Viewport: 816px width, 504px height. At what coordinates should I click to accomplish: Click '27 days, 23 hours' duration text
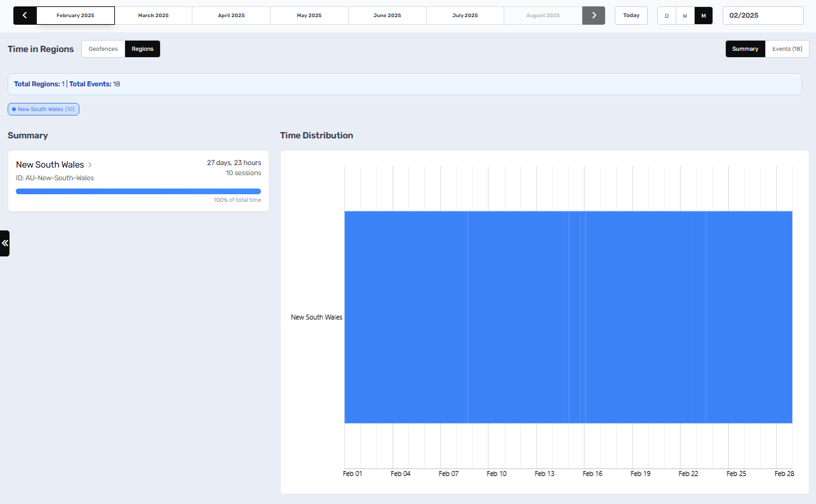[x=234, y=162]
